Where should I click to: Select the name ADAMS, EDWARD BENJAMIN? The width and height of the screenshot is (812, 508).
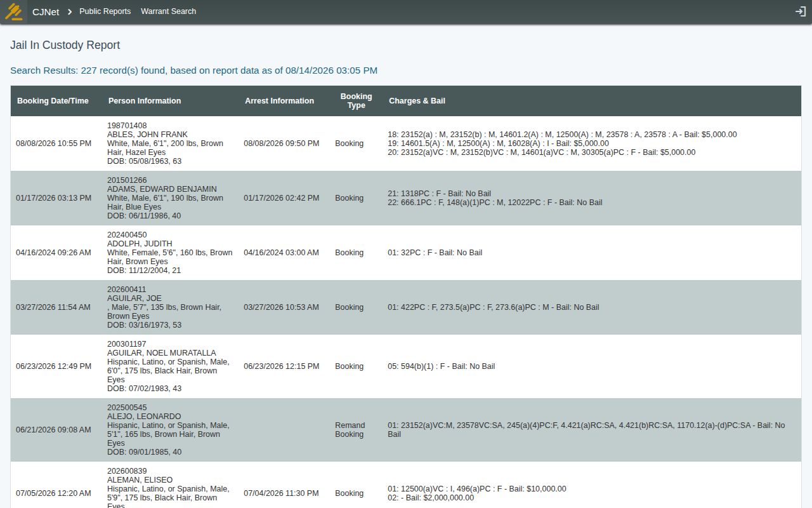(162, 189)
